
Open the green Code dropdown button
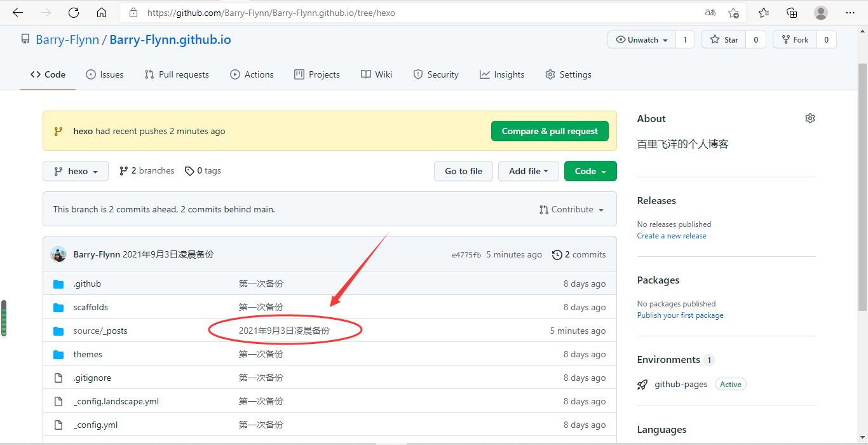590,171
